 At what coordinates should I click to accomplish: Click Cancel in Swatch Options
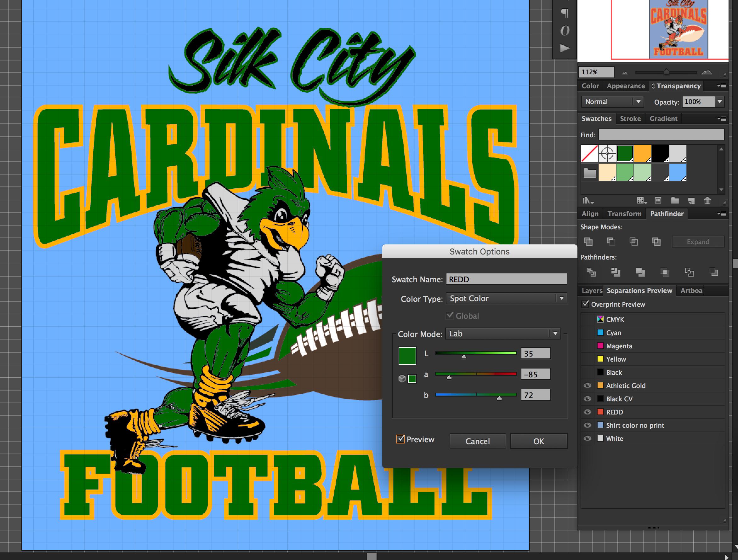point(477,441)
